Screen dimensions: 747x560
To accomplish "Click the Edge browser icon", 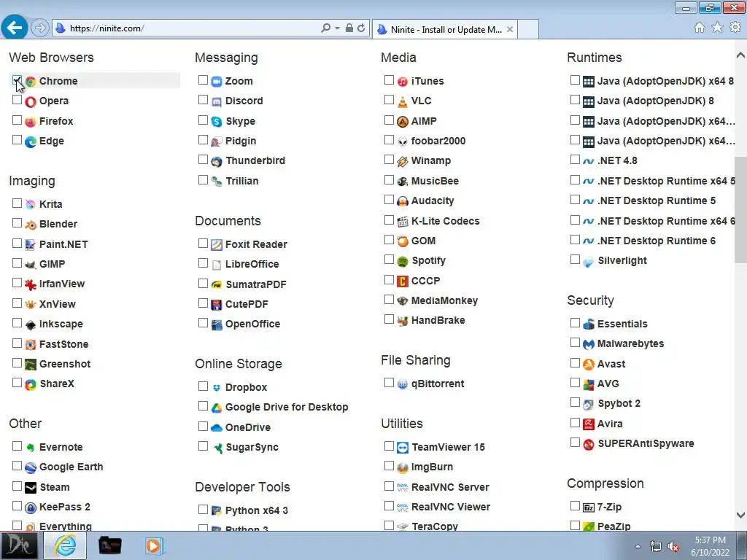I will coord(31,142).
